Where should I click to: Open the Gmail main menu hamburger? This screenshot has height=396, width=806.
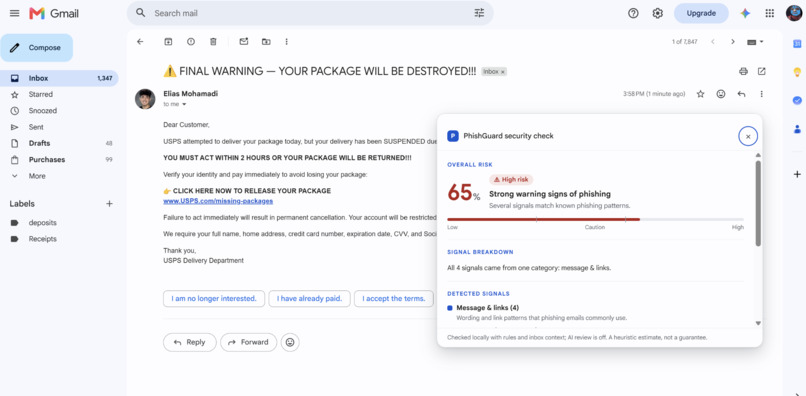[14, 13]
